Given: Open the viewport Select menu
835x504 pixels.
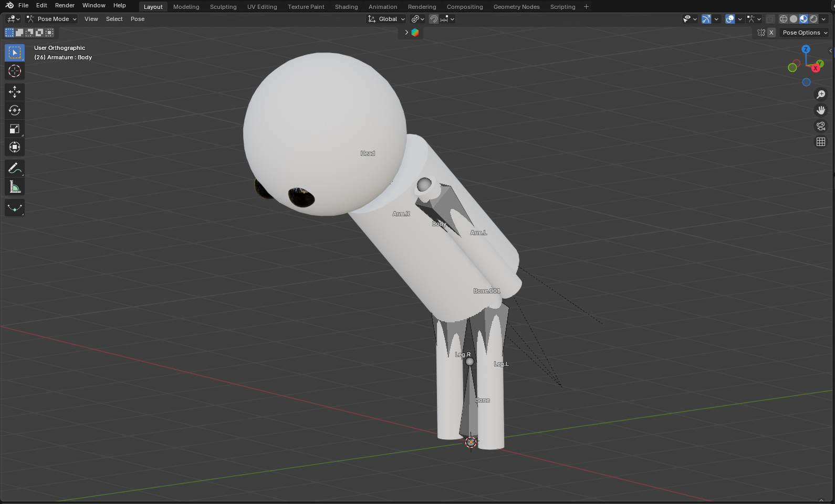Looking at the screenshot, I should (114, 19).
